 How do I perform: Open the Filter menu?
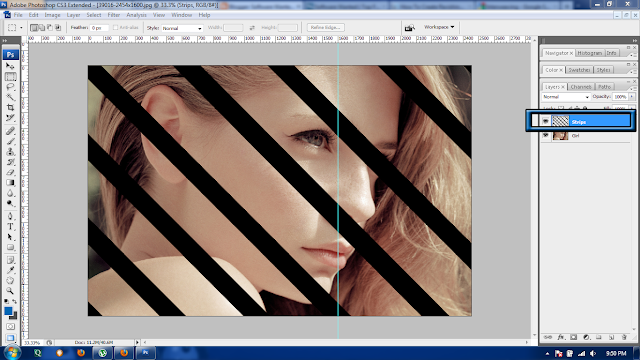click(x=113, y=15)
